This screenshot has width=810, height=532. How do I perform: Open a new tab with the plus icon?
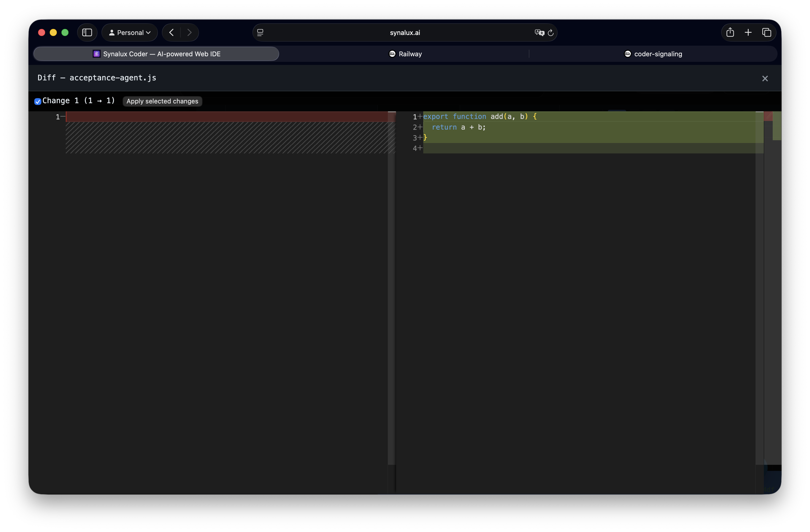click(748, 33)
